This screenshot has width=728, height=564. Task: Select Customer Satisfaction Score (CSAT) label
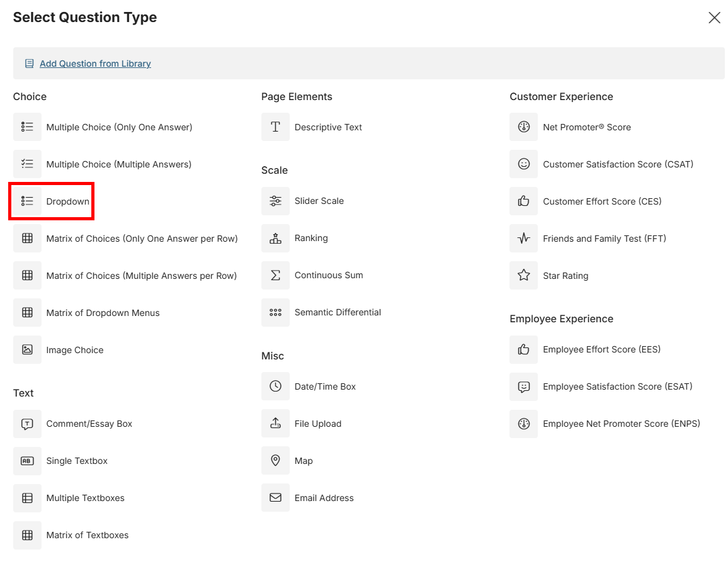[x=618, y=164]
